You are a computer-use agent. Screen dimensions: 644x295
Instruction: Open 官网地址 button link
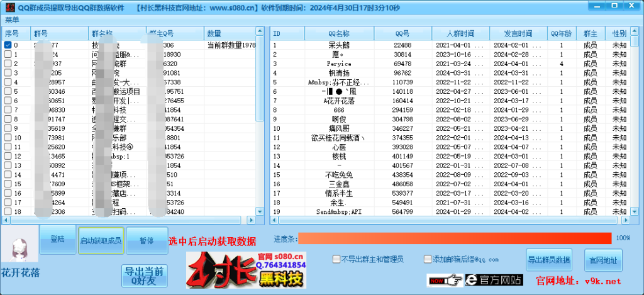tap(602, 260)
